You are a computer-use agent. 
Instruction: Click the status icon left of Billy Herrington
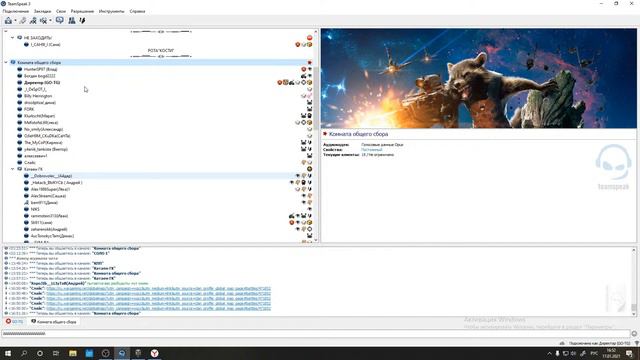click(20, 96)
